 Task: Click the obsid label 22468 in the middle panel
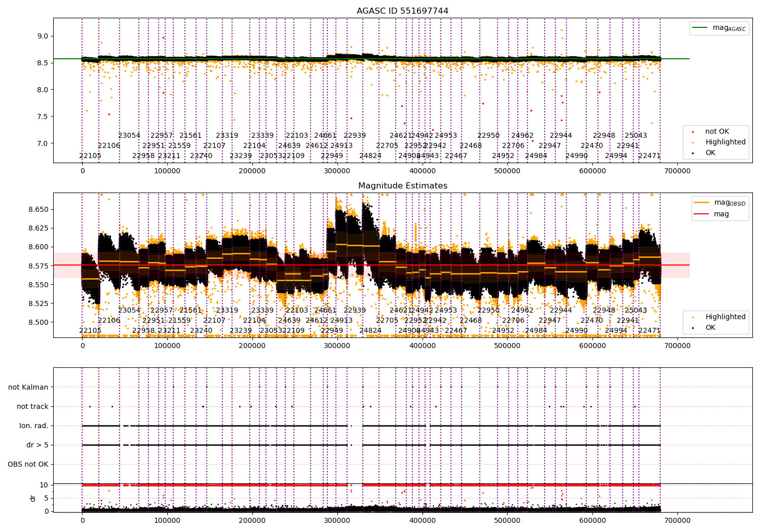(471, 321)
